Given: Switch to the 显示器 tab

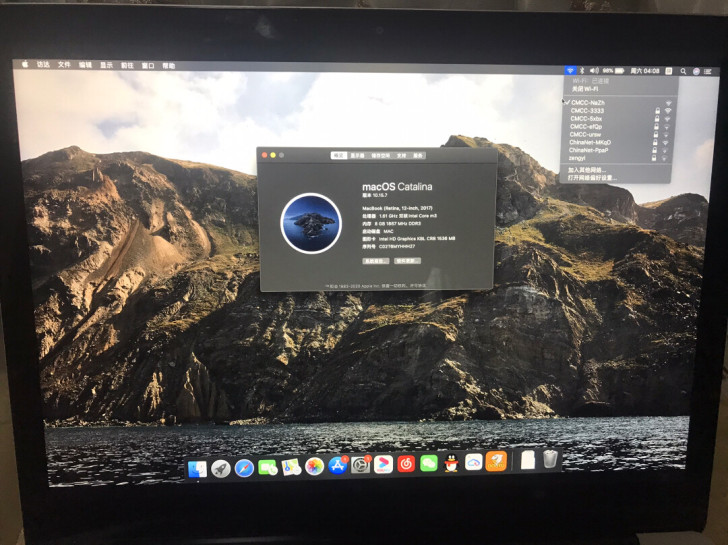Looking at the screenshot, I should click(x=357, y=156).
